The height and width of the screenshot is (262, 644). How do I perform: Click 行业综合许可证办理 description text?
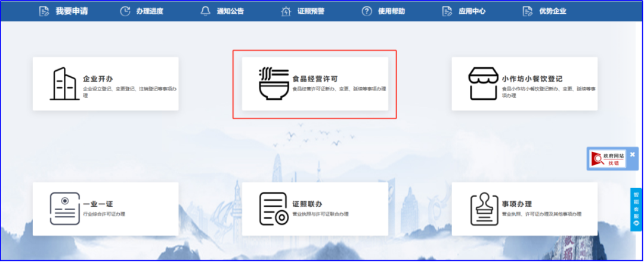[104, 214]
